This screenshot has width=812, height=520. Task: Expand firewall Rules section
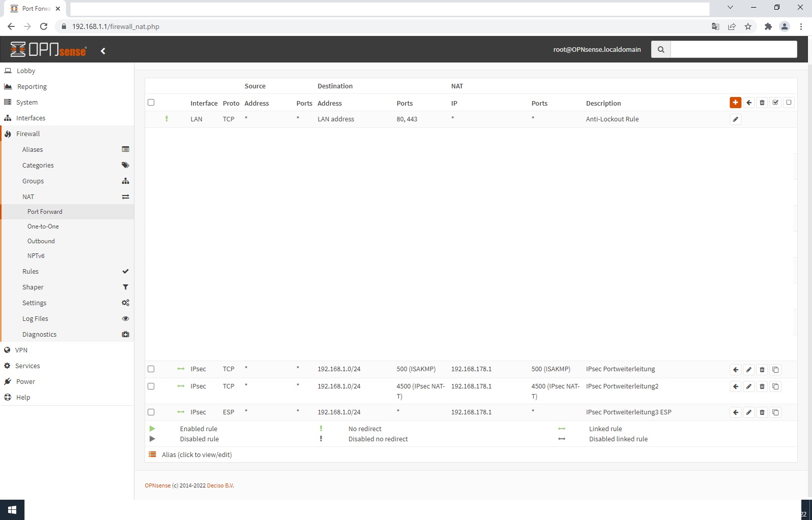67,272
